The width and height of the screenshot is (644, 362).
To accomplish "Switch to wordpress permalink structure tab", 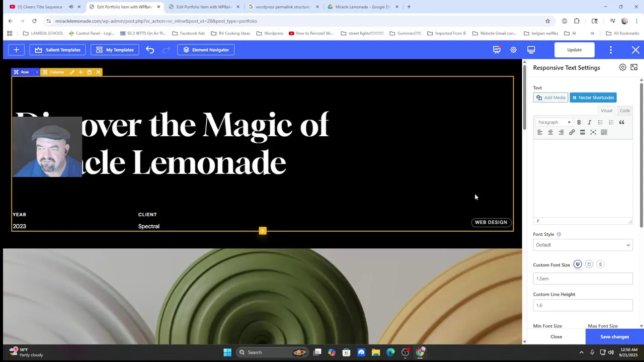I will [x=282, y=7].
